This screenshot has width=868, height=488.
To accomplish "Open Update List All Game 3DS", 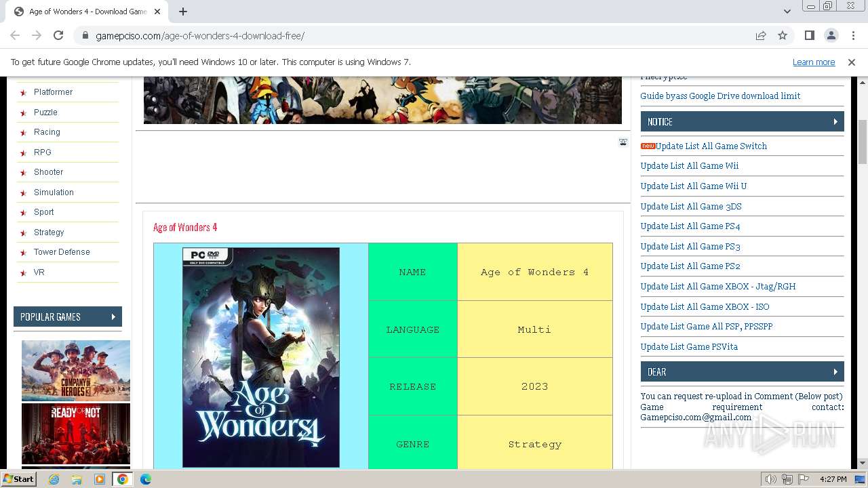I will [x=691, y=206].
